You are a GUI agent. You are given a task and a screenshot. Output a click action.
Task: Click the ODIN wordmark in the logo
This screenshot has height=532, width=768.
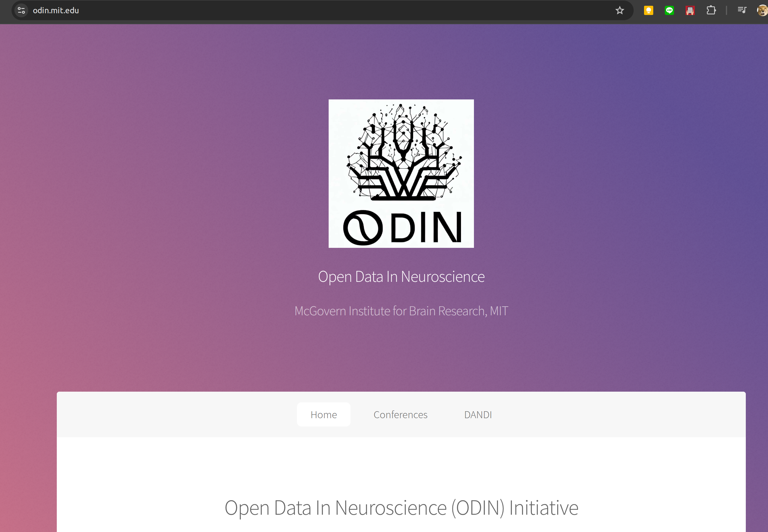[x=402, y=228]
